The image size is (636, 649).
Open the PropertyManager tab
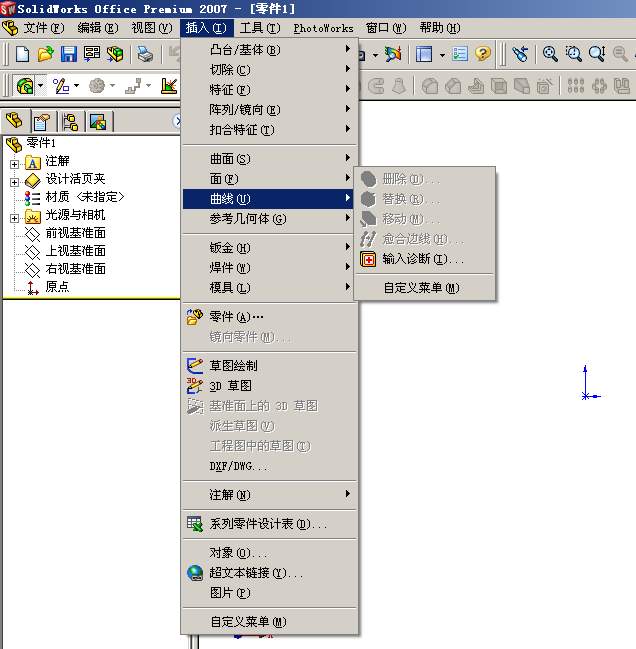tap(42, 122)
